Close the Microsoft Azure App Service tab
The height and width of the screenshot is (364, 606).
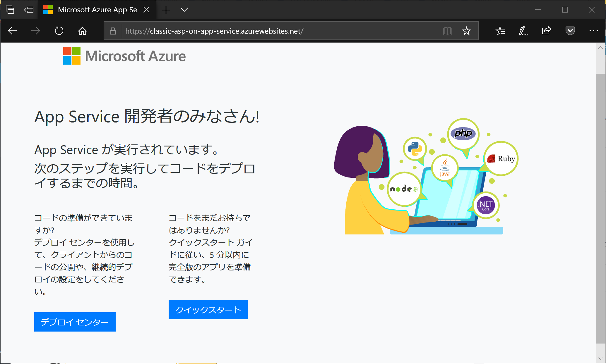tap(146, 10)
